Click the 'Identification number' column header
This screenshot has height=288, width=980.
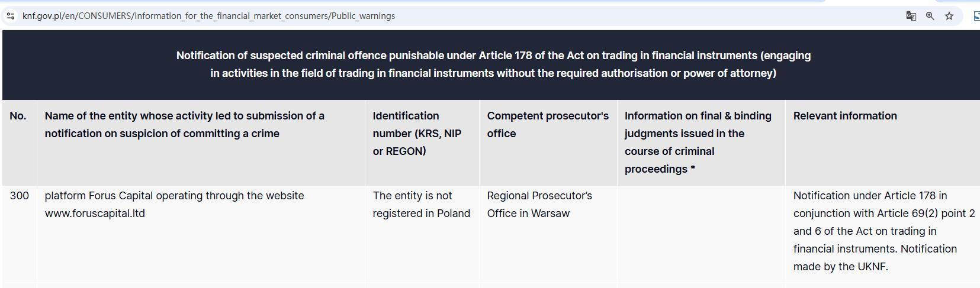point(416,134)
